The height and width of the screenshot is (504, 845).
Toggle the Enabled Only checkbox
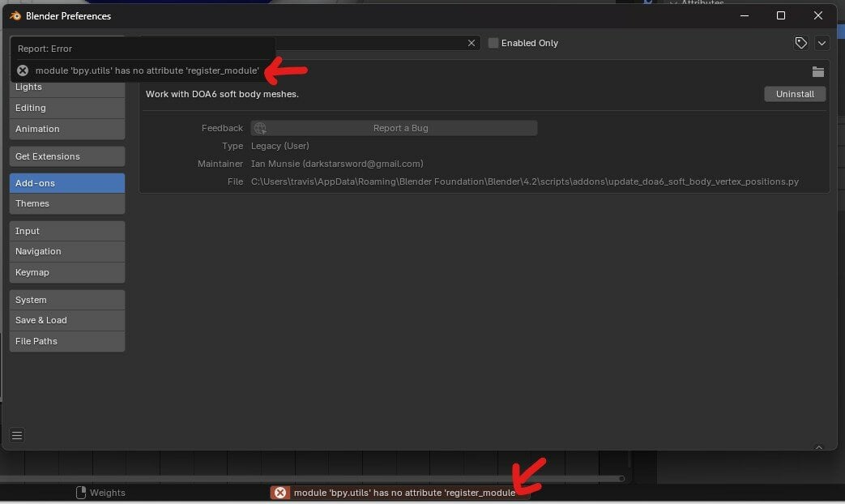click(493, 43)
